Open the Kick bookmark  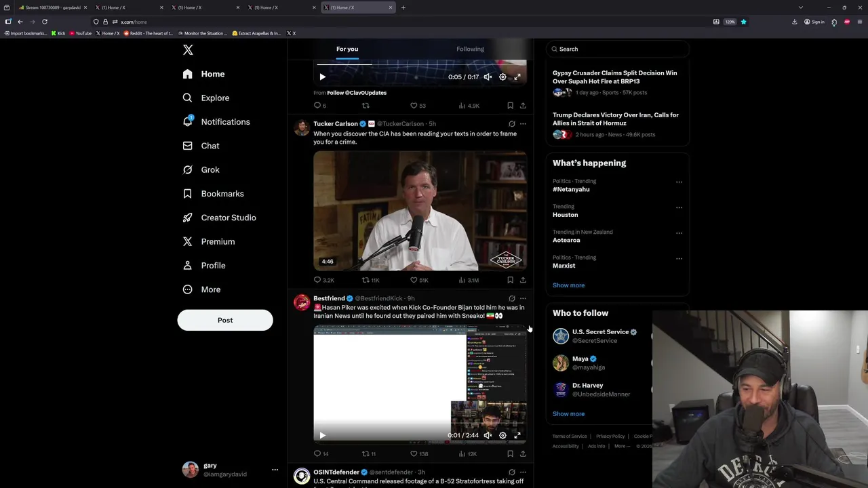58,33
